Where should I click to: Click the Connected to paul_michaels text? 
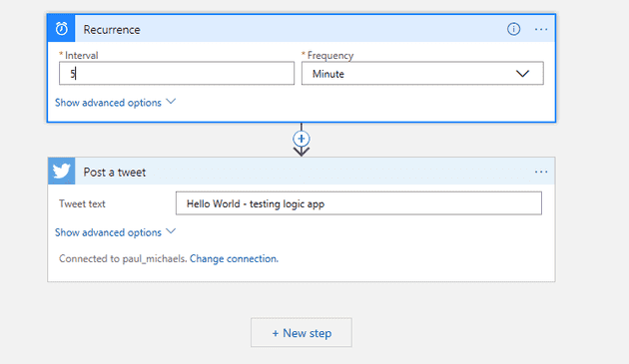coord(123,258)
